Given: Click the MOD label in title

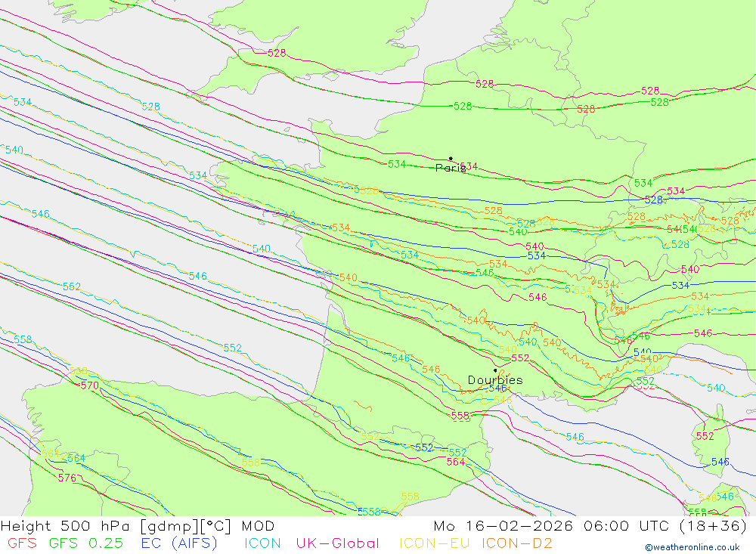Looking at the screenshot, I should click(258, 525).
